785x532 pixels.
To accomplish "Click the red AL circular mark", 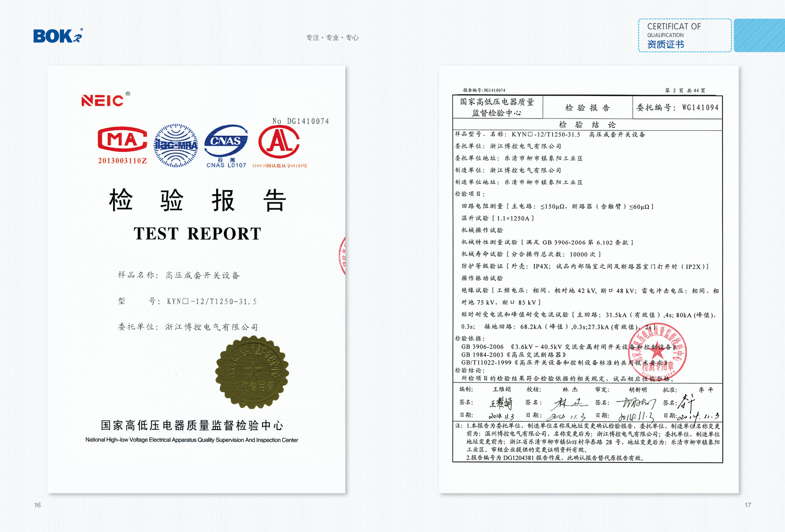I will tap(279, 142).
